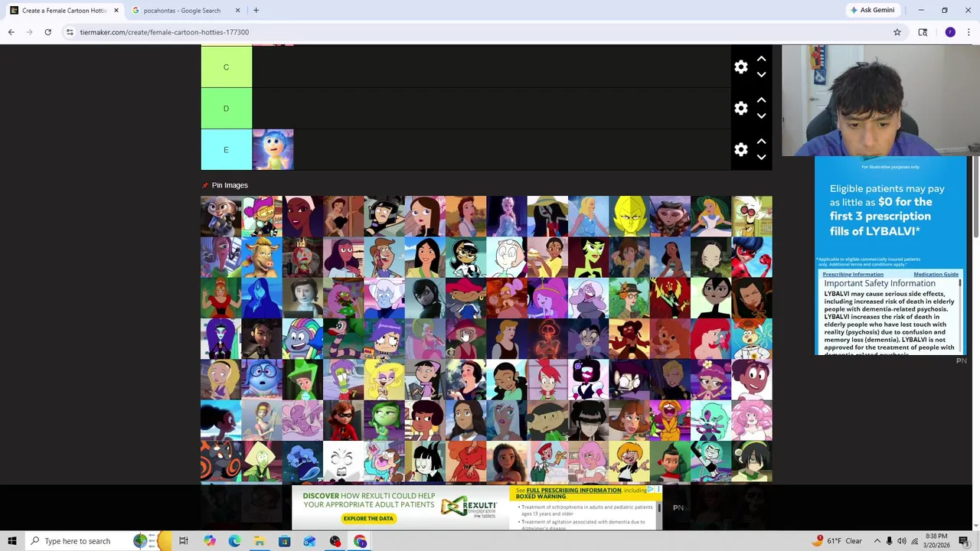
Task: Open File Explorer from taskbar
Action: pos(260,541)
